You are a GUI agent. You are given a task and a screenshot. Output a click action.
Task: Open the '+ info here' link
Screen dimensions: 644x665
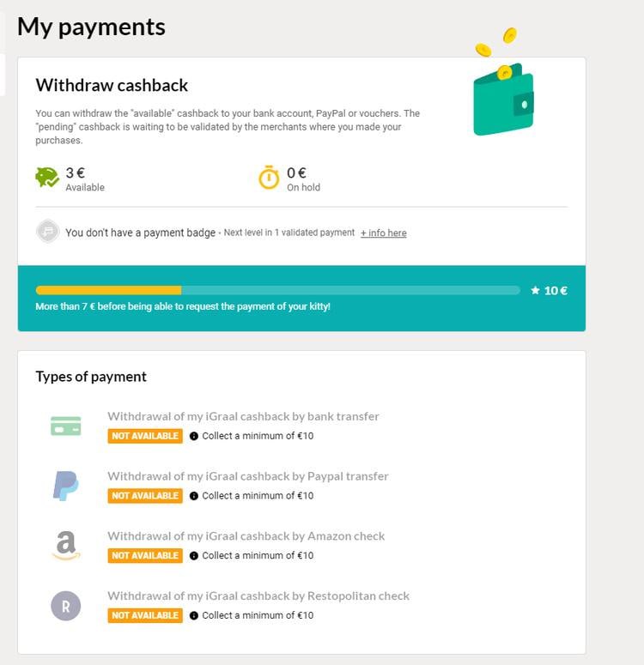(383, 233)
